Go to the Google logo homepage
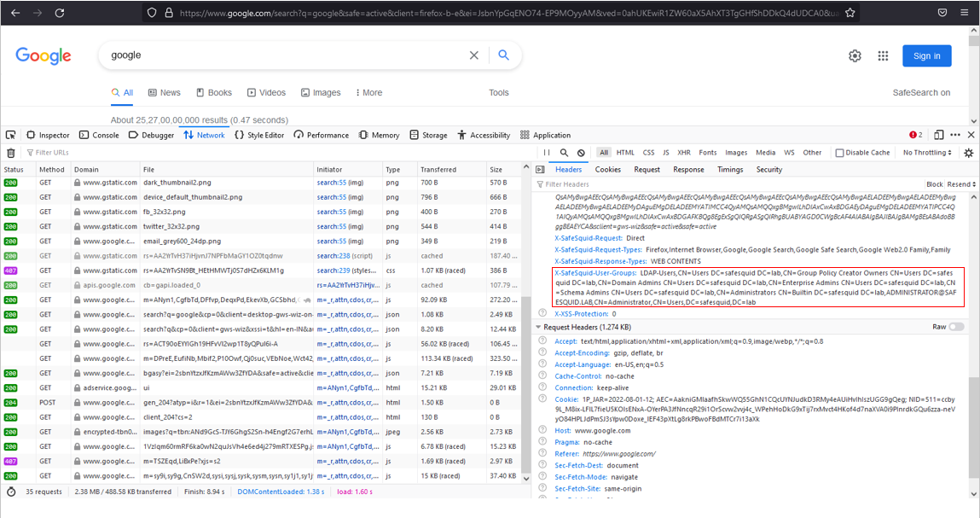 tap(43, 55)
